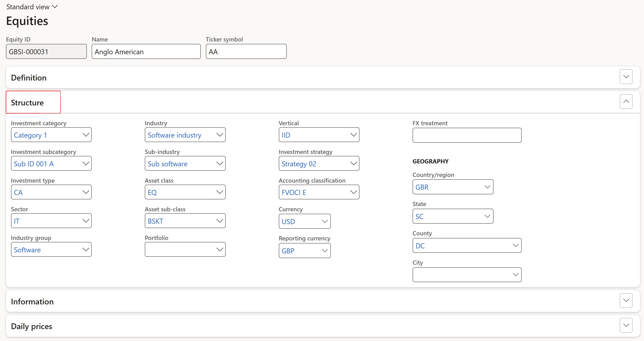Open the empty Portfolio dropdown
The image size is (644, 341).
(220, 249)
